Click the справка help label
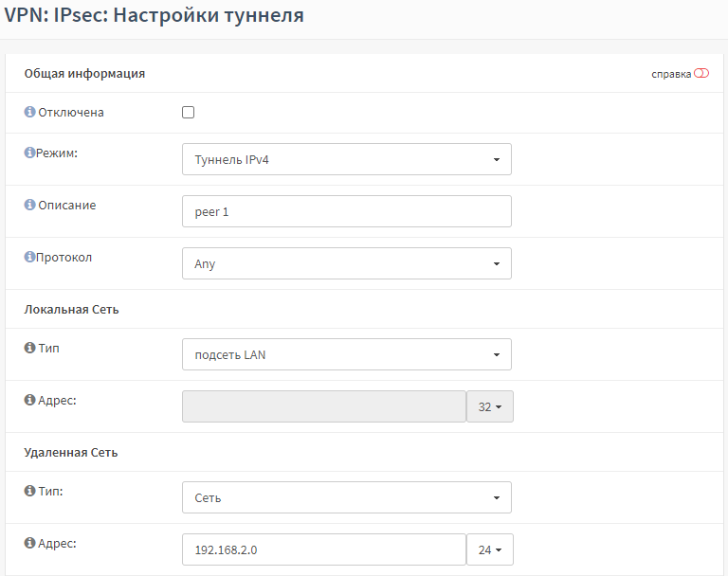The width and height of the screenshot is (728, 576). click(x=671, y=74)
